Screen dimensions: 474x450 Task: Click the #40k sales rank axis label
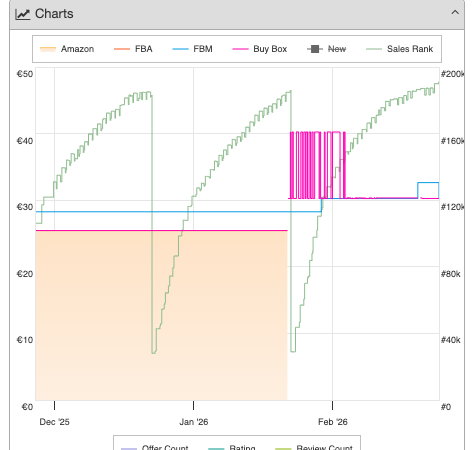point(451,340)
